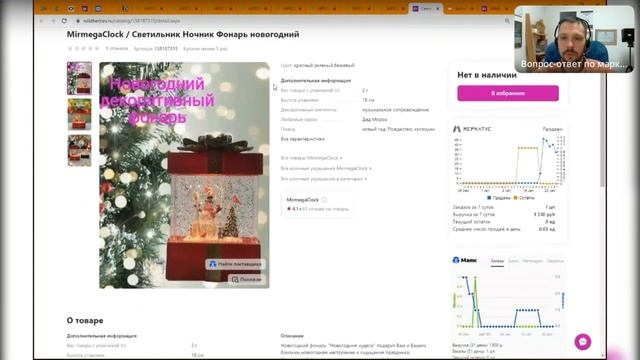Click the presenter webcam overlay
This screenshot has width=640, height=360.
click(574, 39)
